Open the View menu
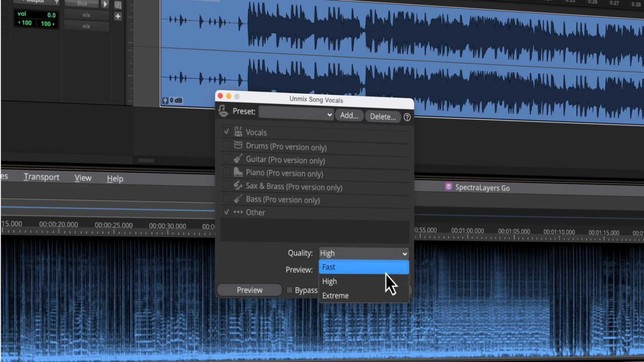Image resolution: width=644 pixels, height=362 pixels. [83, 178]
